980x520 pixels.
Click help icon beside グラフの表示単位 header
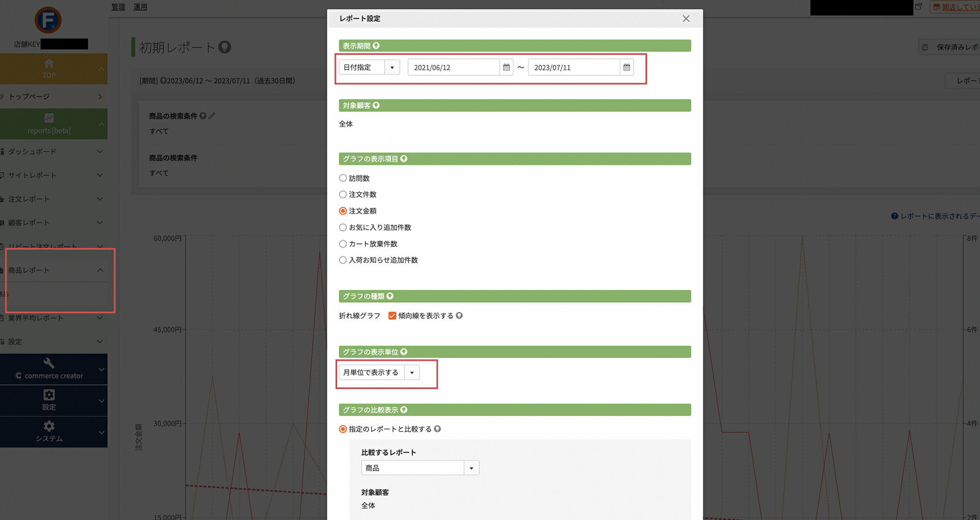pyautogui.click(x=404, y=352)
